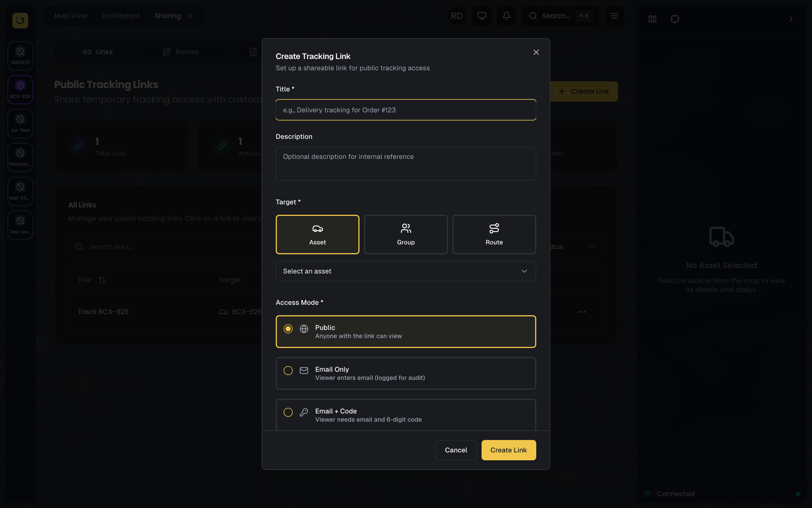Image resolution: width=812 pixels, height=508 pixels.
Task: Open the Map View tab
Action: [70, 16]
